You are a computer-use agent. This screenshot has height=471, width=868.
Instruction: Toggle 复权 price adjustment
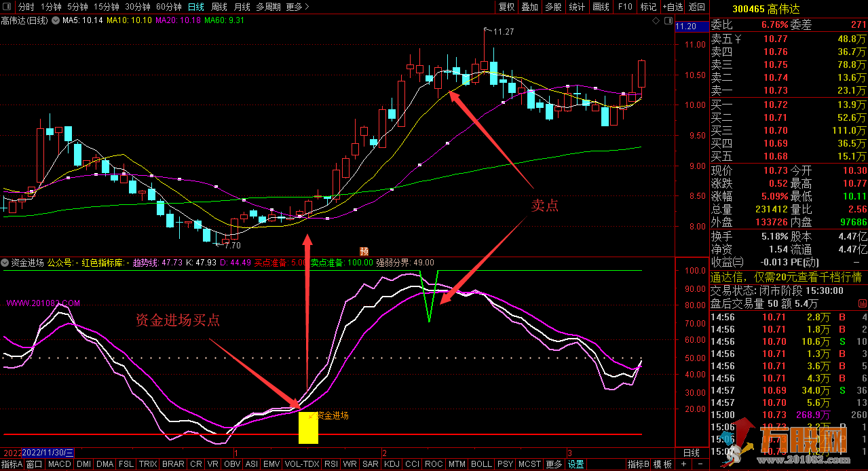506,7
